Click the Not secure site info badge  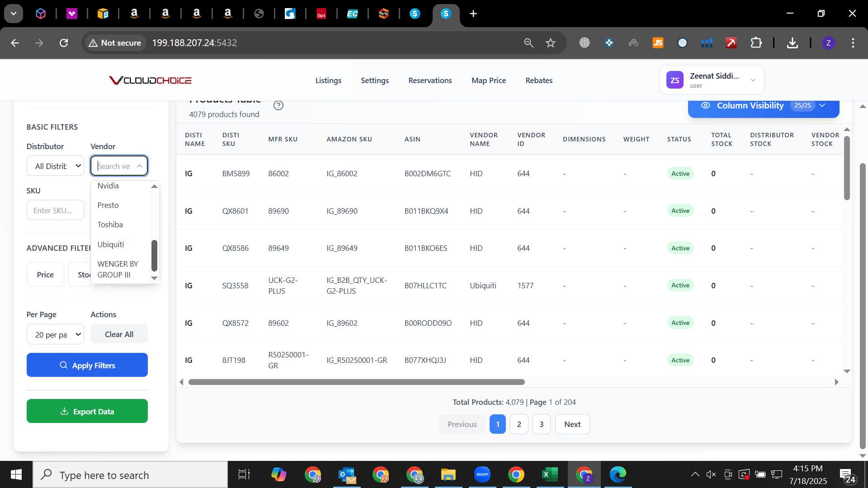click(x=115, y=43)
